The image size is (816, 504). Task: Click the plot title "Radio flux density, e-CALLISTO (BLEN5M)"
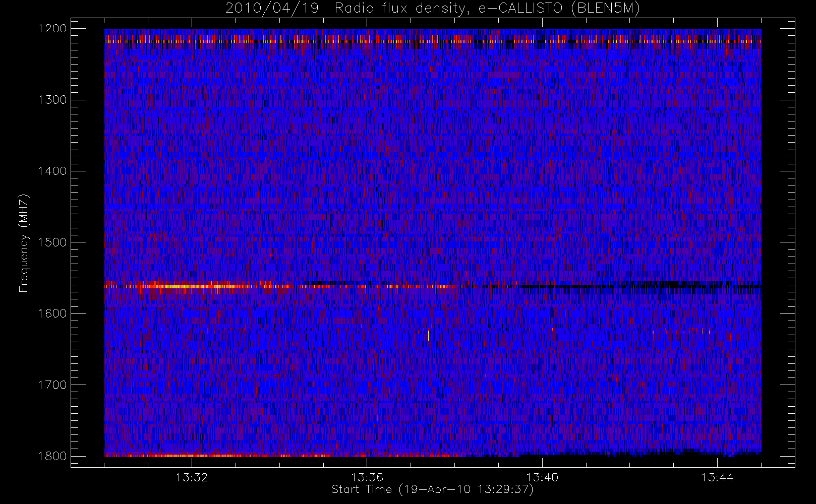click(x=487, y=9)
